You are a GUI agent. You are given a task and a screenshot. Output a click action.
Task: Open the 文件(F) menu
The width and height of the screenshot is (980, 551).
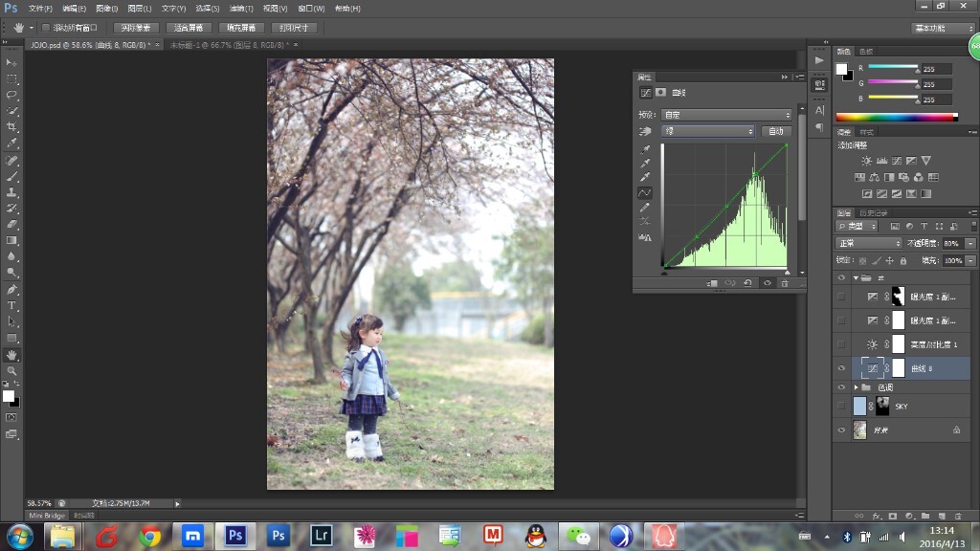click(x=40, y=8)
